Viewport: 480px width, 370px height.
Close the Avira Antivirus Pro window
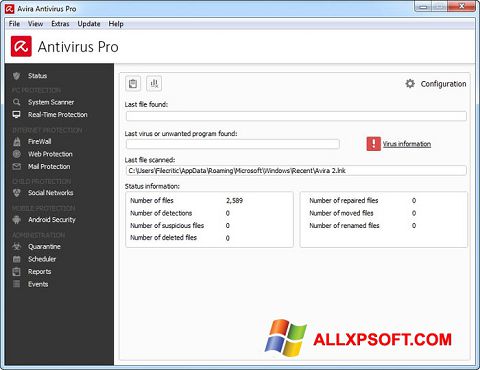(462, 6)
